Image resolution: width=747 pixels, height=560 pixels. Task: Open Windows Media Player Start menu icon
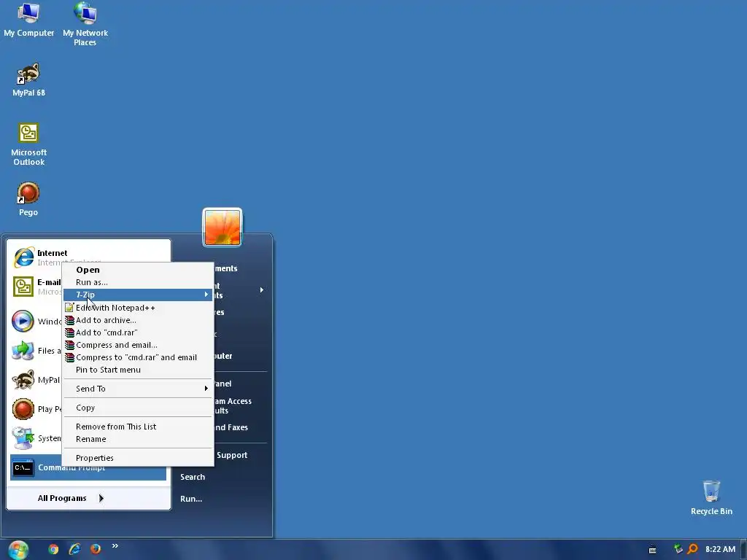click(x=23, y=321)
